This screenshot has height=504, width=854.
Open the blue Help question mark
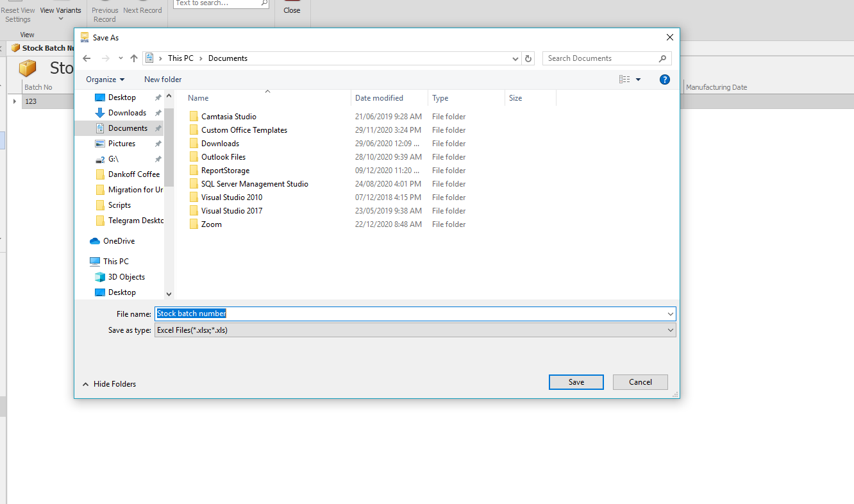click(665, 80)
